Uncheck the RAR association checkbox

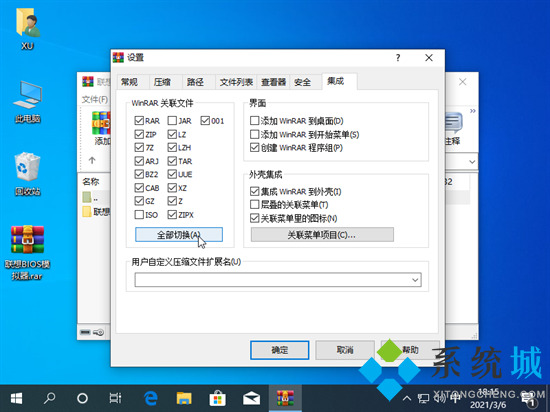139,121
